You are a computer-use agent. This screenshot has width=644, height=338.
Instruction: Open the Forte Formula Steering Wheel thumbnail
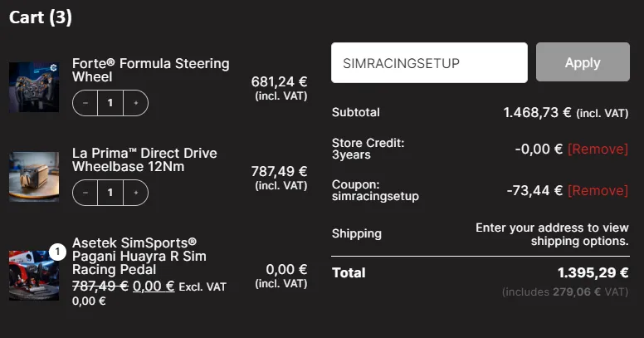point(34,87)
